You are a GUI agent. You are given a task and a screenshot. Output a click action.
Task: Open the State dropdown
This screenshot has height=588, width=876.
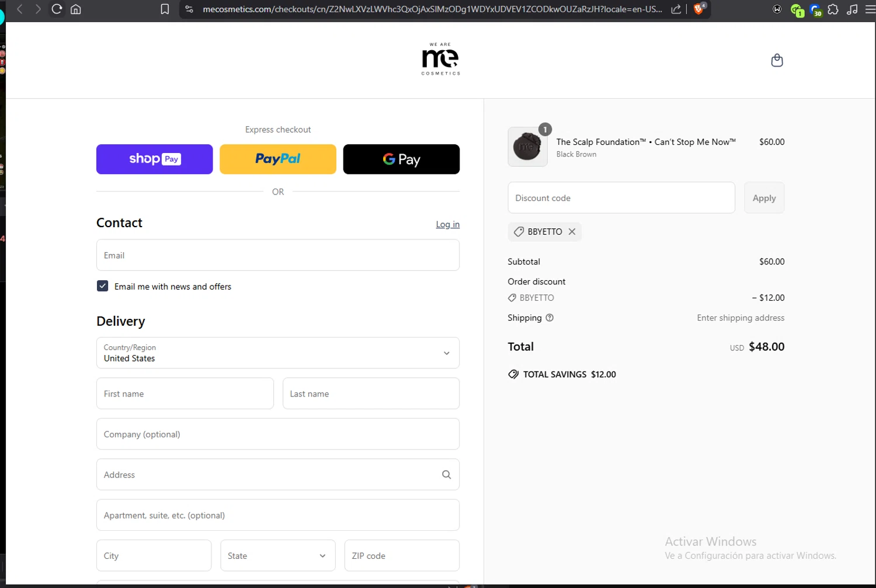point(278,555)
